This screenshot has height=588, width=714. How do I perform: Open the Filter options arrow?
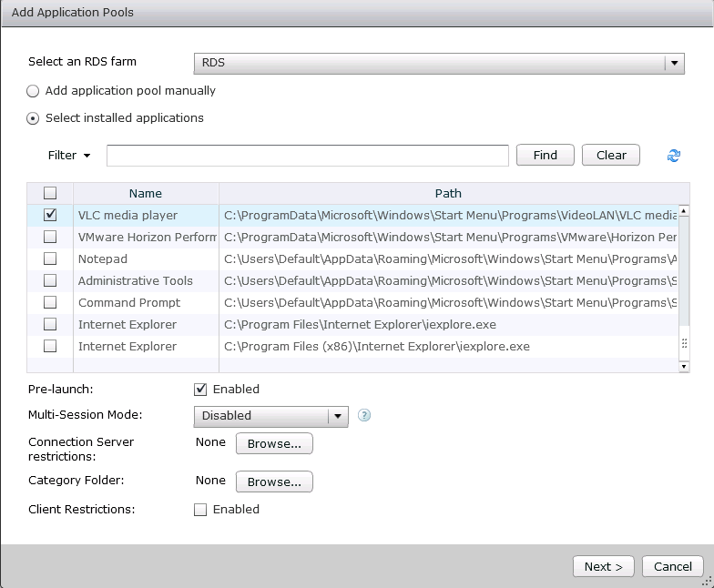tap(87, 156)
